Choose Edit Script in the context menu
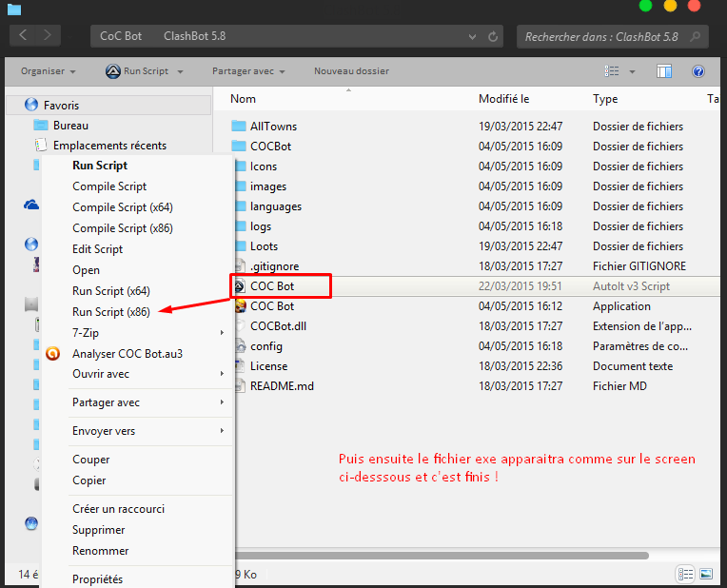The height and width of the screenshot is (588, 727). click(x=97, y=249)
